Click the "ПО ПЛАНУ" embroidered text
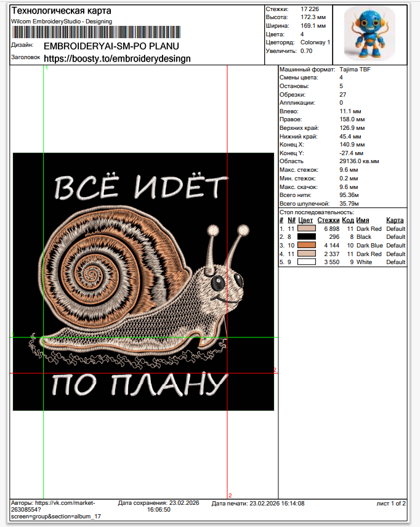Screen dimensions: 420x527 coord(137,386)
